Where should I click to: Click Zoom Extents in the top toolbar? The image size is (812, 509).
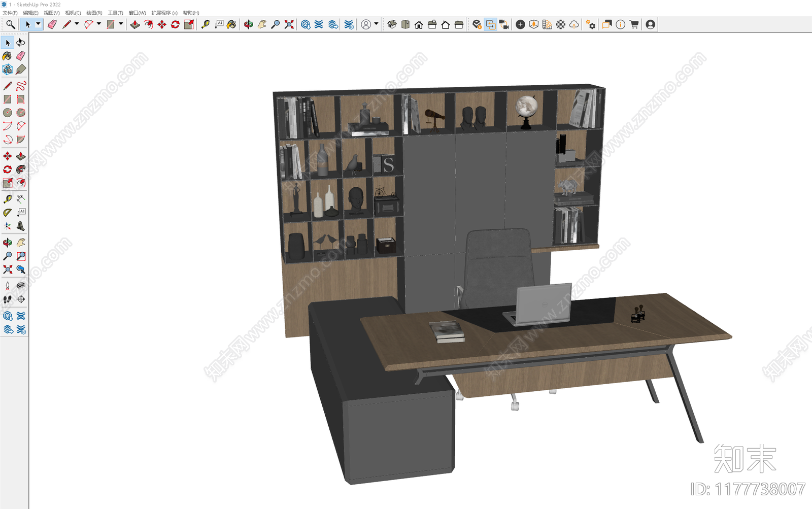289,24
